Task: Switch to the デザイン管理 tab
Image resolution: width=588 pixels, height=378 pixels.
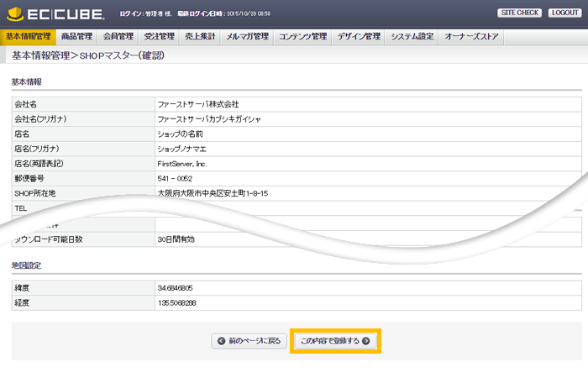Action: point(359,36)
